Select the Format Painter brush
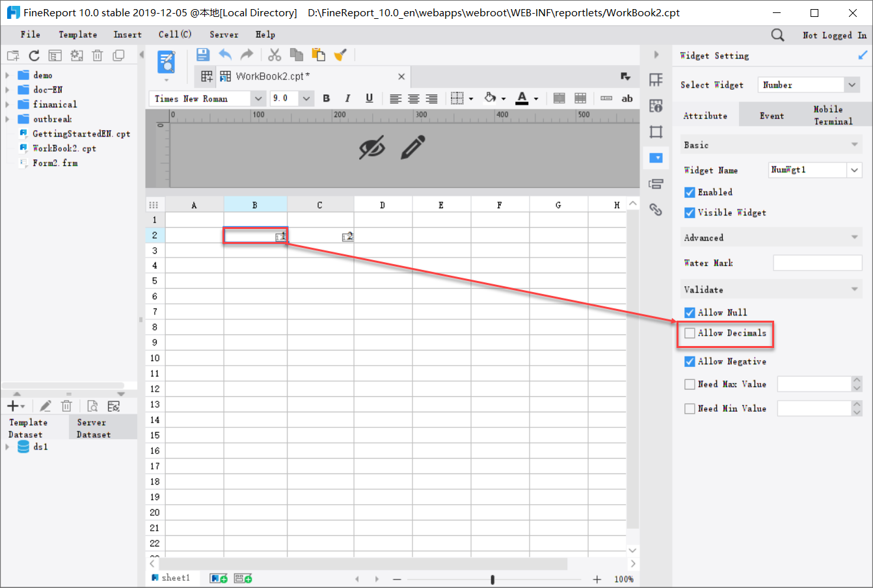 pos(340,55)
